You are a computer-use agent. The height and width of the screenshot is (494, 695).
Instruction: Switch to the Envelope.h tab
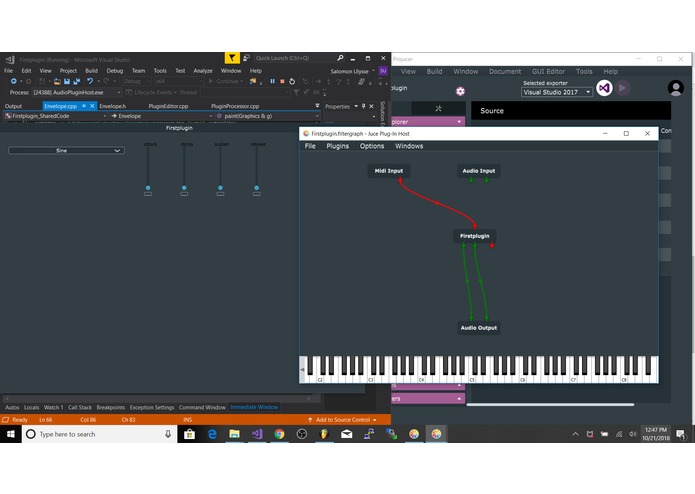(113, 106)
